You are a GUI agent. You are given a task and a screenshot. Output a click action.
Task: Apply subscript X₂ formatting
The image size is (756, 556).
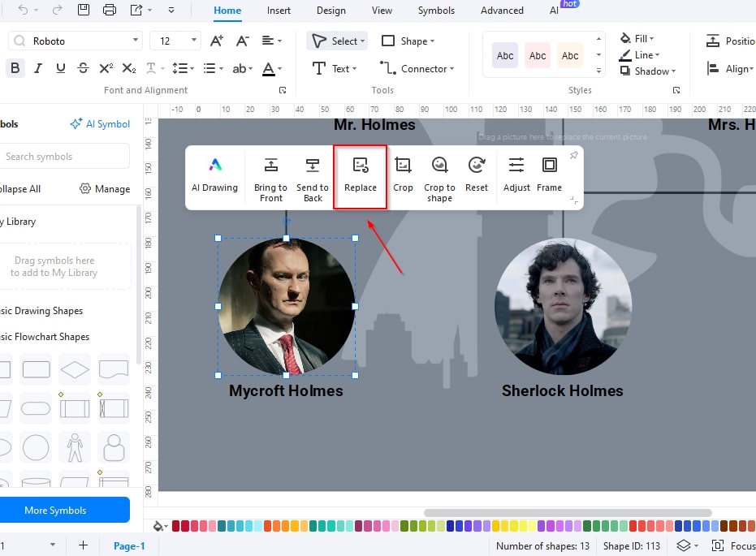(129, 68)
